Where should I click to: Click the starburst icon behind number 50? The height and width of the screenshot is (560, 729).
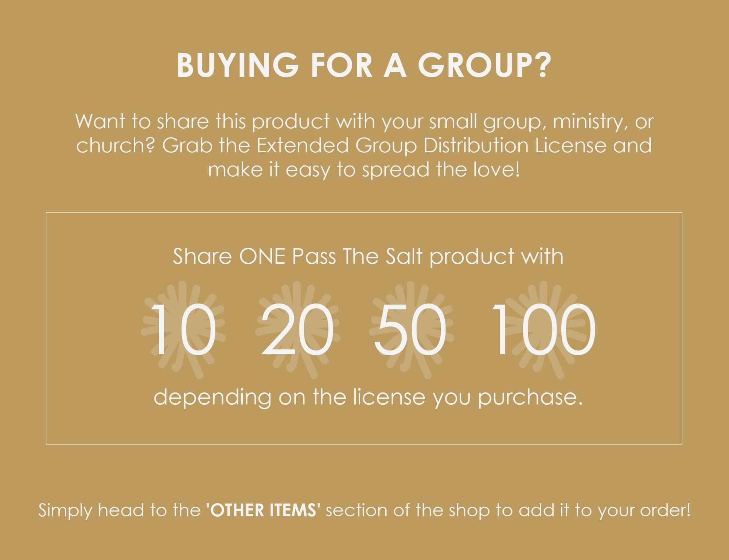[411, 330]
